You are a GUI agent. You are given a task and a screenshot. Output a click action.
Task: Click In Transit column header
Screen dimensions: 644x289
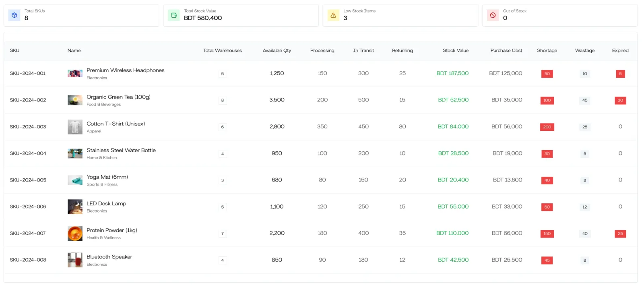coord(363,51)
